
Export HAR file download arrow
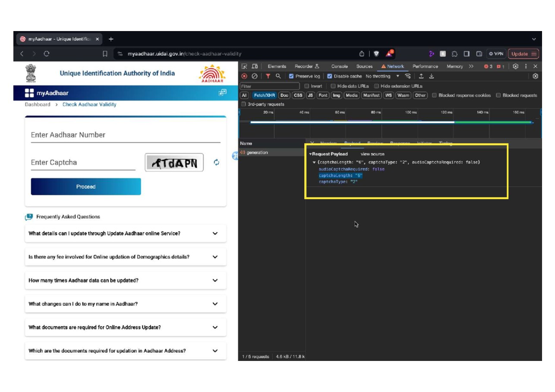431,76
